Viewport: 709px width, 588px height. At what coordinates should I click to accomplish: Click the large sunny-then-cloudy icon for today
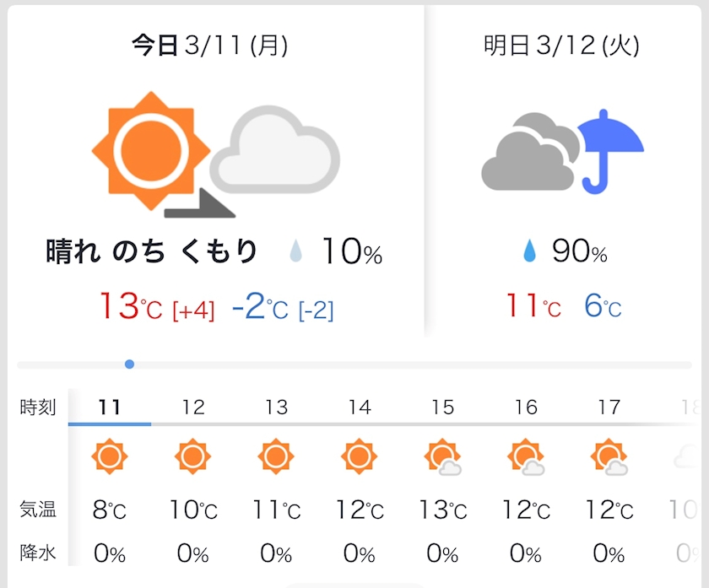[x=216, y=154]
